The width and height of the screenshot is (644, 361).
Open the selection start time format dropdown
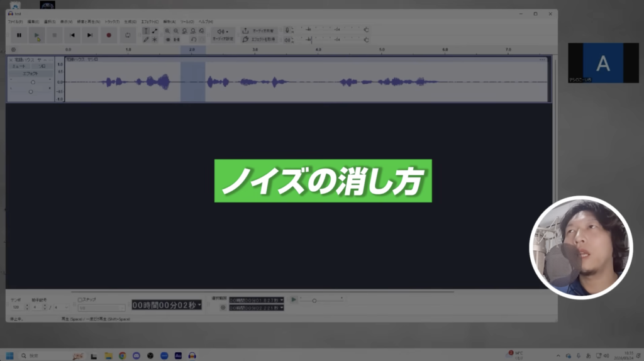tap(281, 300)
